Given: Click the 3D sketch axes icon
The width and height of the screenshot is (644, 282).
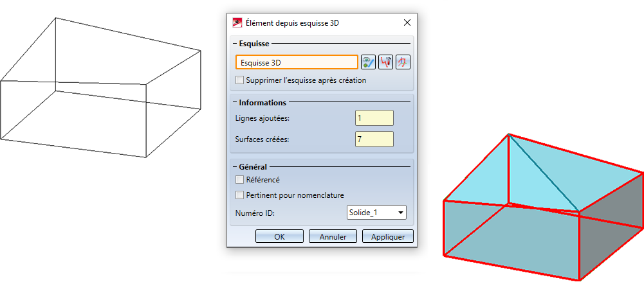Looking at the screenshot, I should (403, 62).
